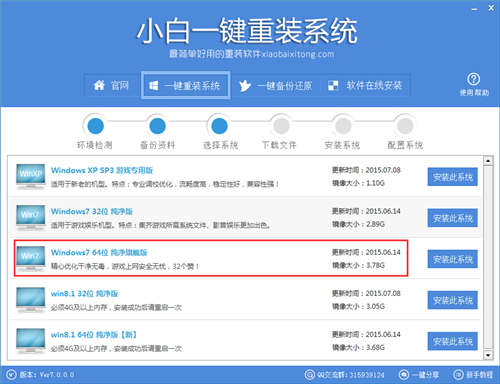Screen dimensions: 500x384
Task: Install the Windows7 64位 纯净旗舰版 system
Action: [452, 259]
